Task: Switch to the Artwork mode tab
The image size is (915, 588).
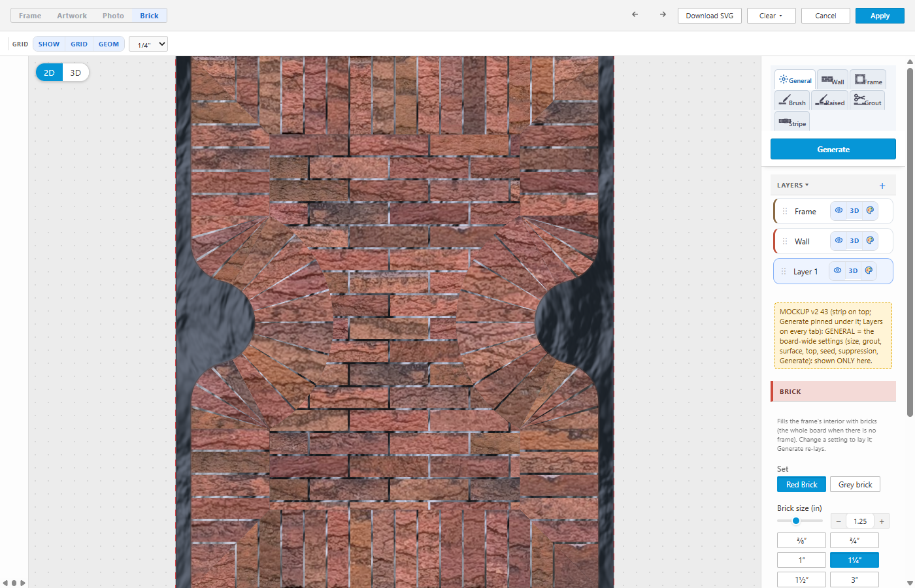Action: point(72,16)
